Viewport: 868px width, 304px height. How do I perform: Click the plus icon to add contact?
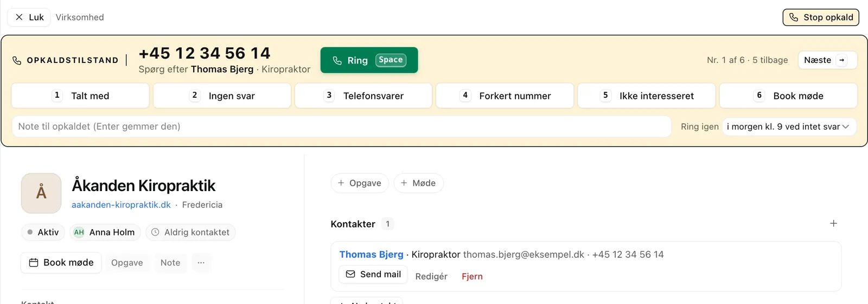coord(834,224)
